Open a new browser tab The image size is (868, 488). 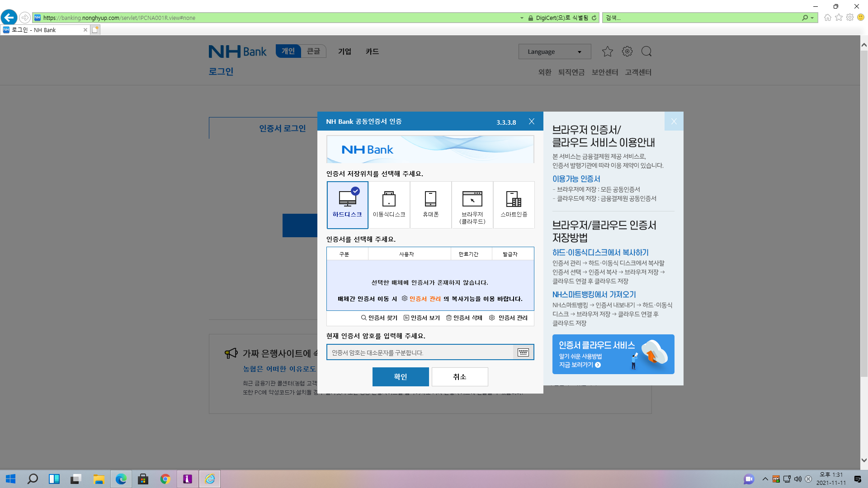tap(95, 30)
